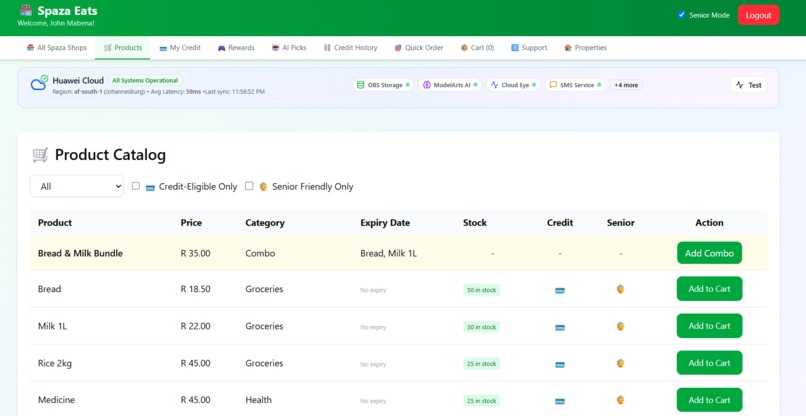The height and width of the screenshot is (416, 806).
Task: Add Bread to cart
Action: tap(709, 289)
